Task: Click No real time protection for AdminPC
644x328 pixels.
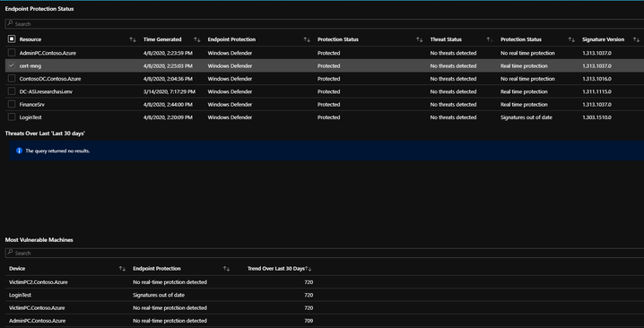Action: (x=527, y=53)
